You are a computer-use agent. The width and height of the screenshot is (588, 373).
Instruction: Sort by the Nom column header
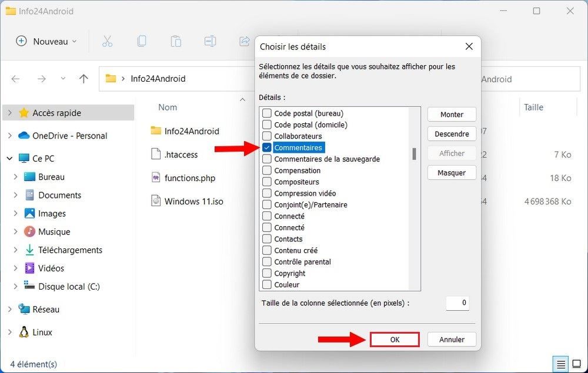pyautogui.click(x=168, y=107)
